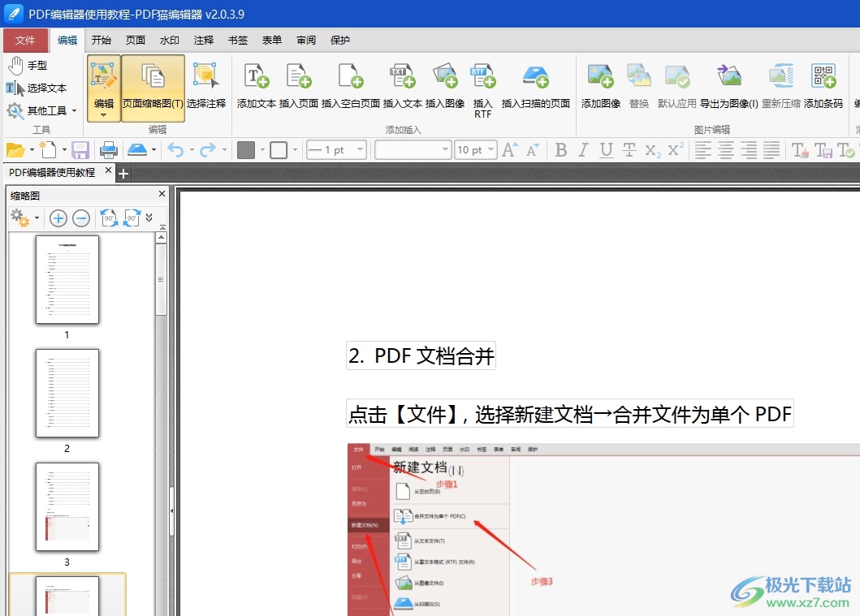
Task: Click the Select Annotation (选择注释) tool
Action: [x=206, y=85]
